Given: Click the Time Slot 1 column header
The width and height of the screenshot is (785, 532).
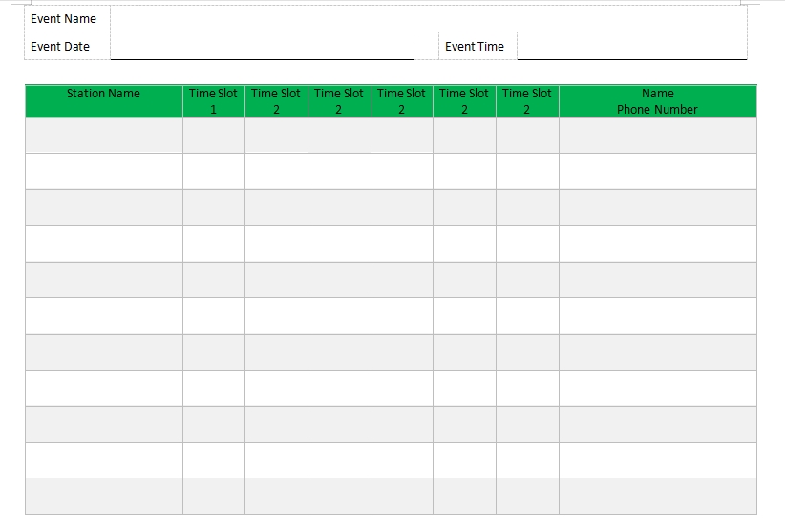Looking at the screenshot, I should tap(213, 101).
